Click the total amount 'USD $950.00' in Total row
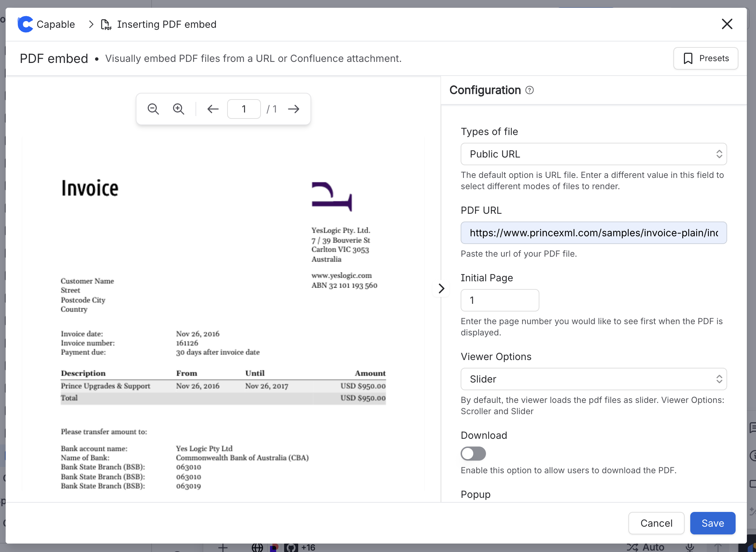Screen dimensions: 756x552 pyautogui.click(x=363, y=398)
